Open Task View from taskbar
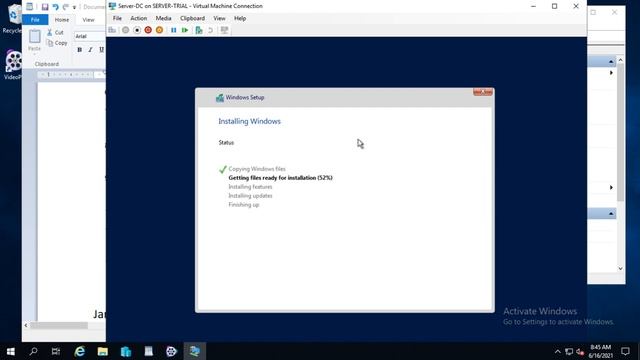Image resolution: width=640 pixels, height=360 pixels. pyautogui.click(x=56, y=351)
